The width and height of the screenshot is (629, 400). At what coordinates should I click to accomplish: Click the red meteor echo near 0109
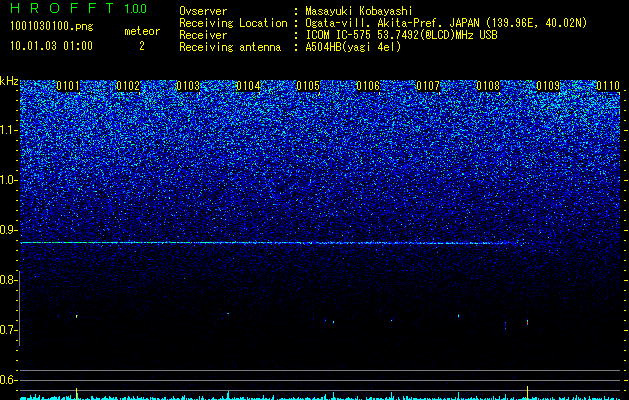528,322
